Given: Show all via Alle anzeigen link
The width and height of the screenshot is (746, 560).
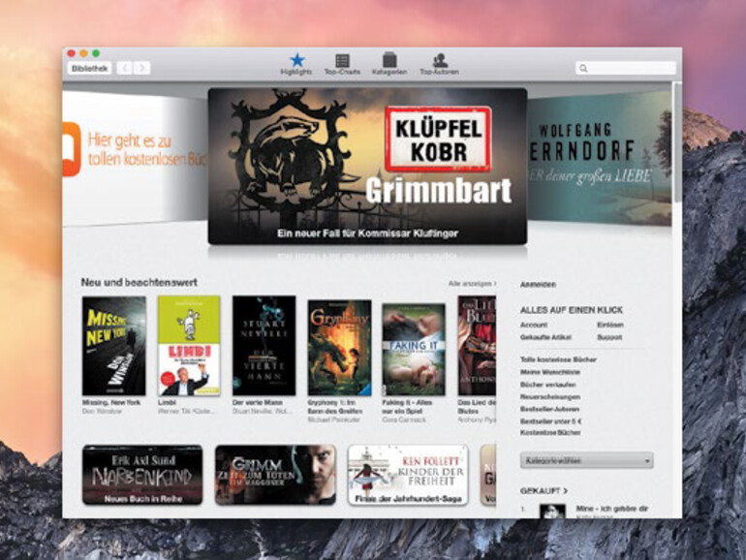Looking at the screenshot, I should click(x=472, y=284).
